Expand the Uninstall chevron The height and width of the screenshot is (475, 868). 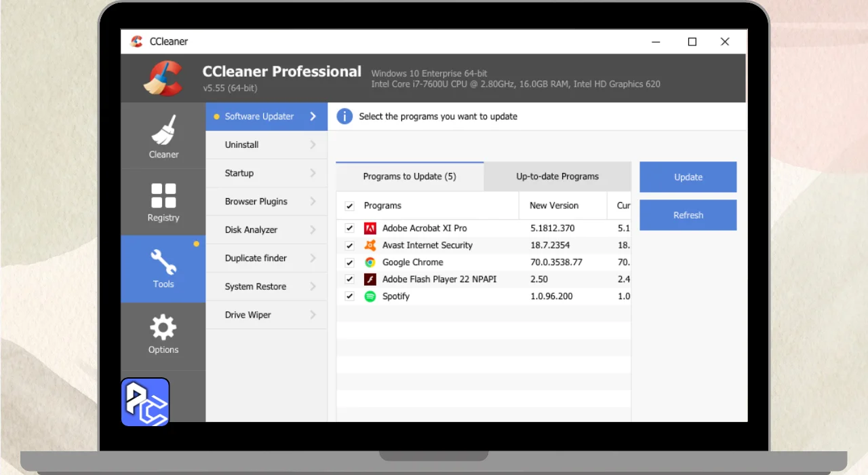click(x=313, y=145)
